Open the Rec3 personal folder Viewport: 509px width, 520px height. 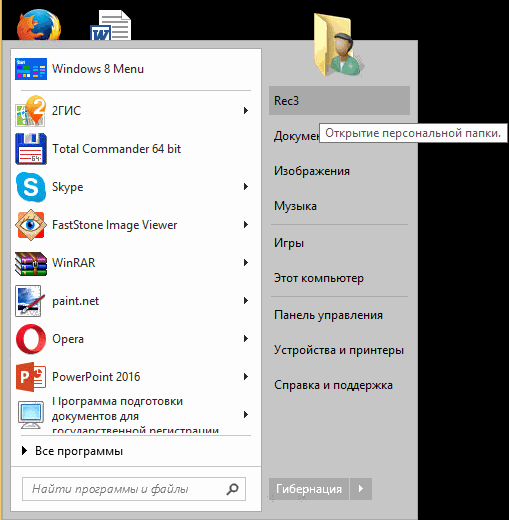coord(339,101)
